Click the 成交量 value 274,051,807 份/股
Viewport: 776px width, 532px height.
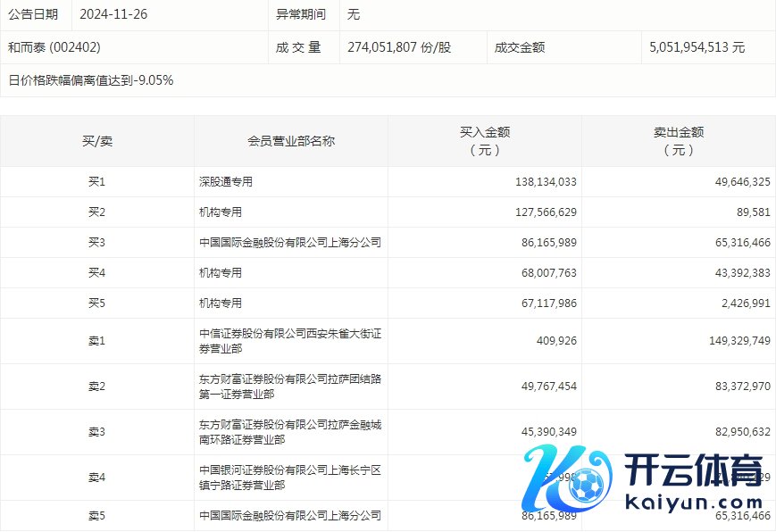399,47
